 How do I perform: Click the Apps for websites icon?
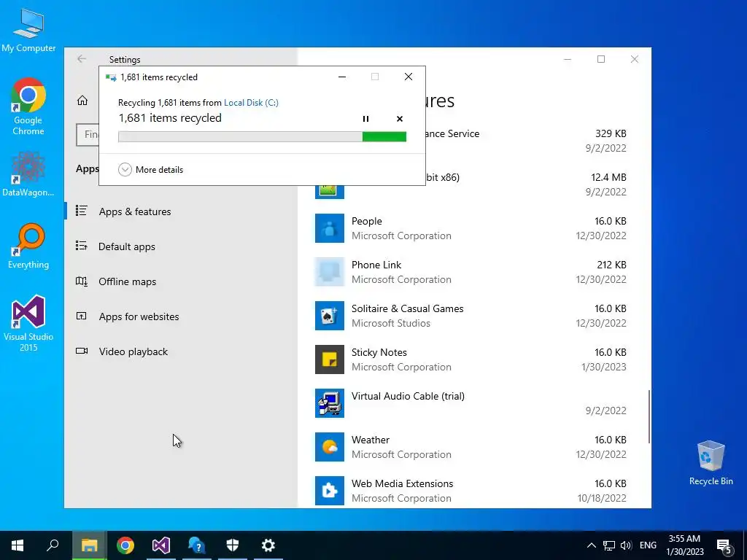pyautogui.click(x=82, y=316)
